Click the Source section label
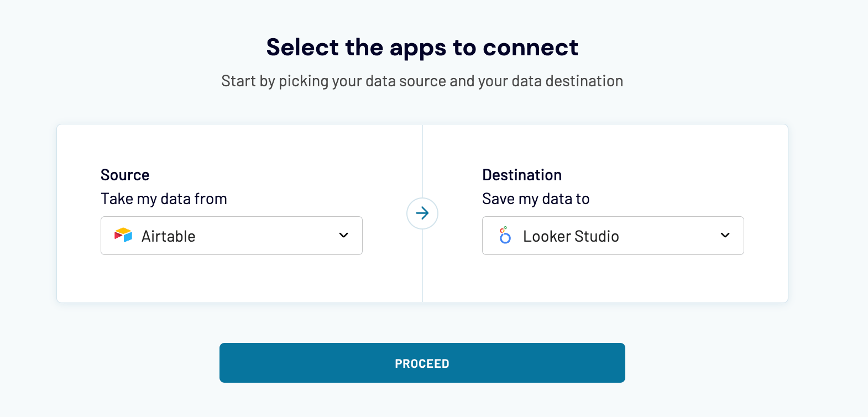This screenshot has width=868, height=417. click(x=124, y=175)
